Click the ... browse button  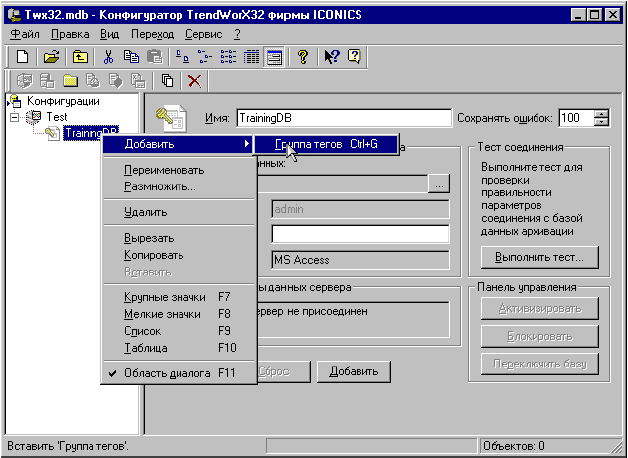(439, 184)
